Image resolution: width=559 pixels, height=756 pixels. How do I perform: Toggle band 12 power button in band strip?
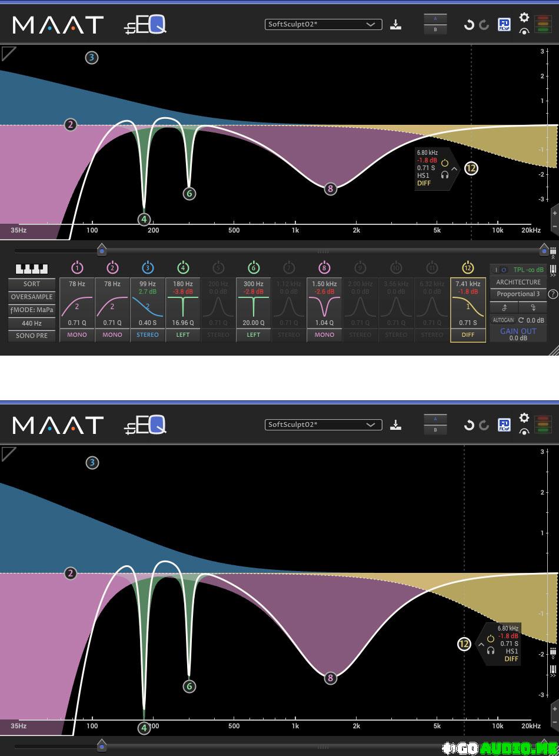pos(468,268)
